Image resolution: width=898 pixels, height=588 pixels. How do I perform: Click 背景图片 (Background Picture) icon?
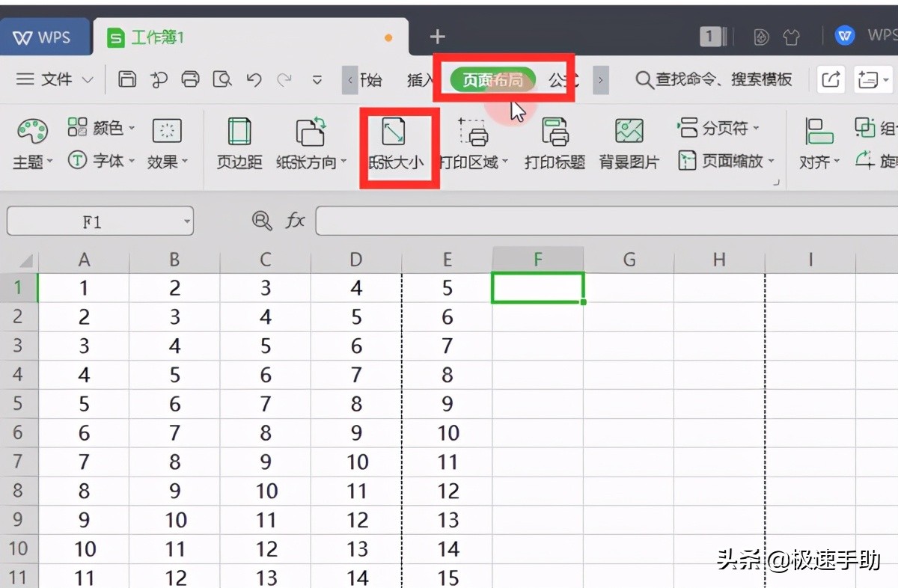tap(629, 132)
